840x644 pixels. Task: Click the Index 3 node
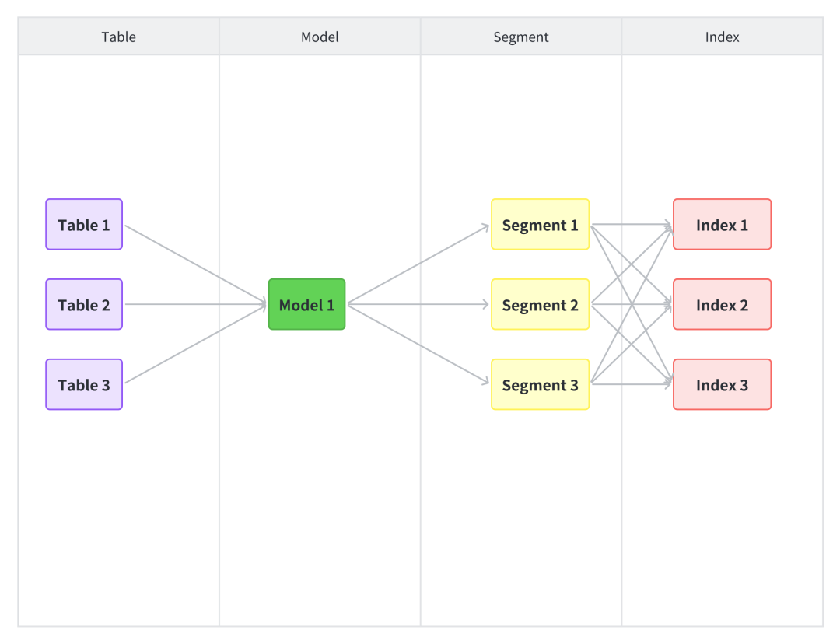point(722,385)
